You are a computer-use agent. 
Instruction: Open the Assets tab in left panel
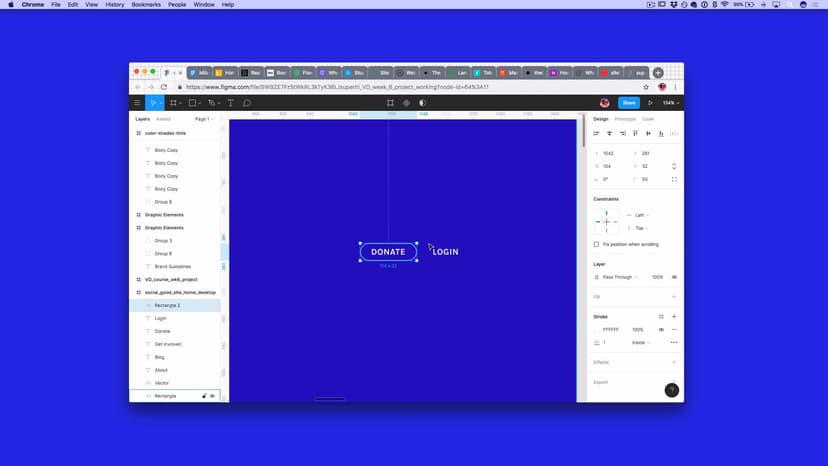tap(163, 119)
